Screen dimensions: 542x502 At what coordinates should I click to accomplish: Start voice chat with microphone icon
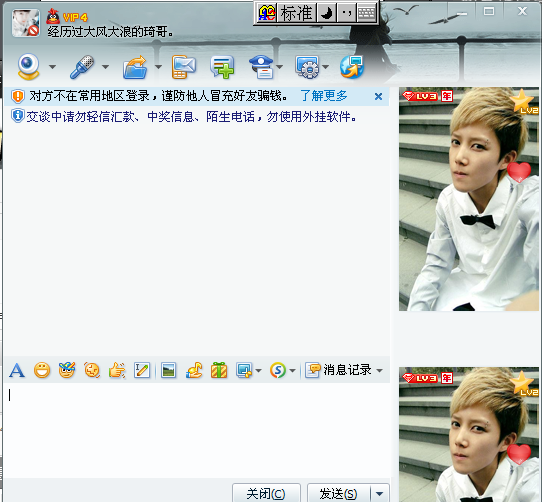(82, 66)
